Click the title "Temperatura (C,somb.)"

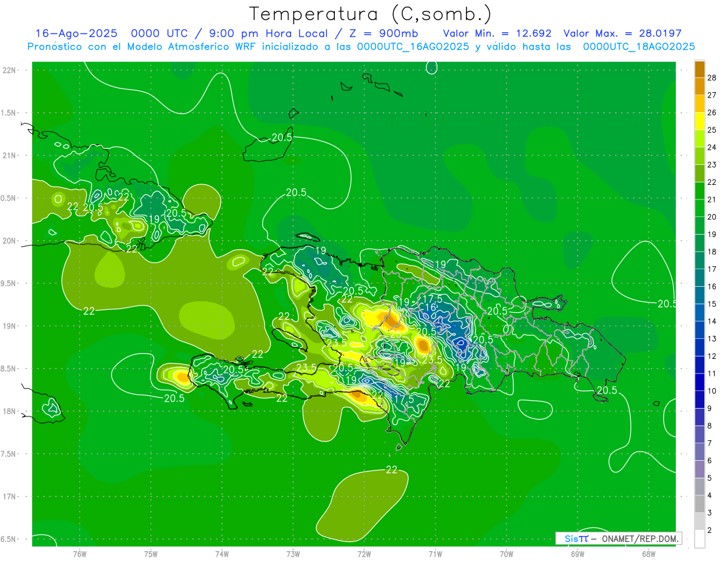click(371, 14)
